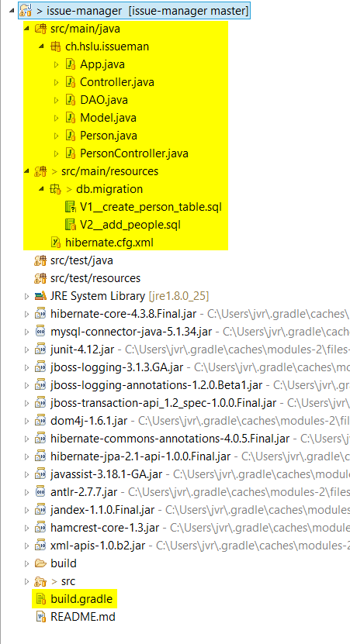Expand the build folder
The image size is (350, 644).
pos(26,563)
